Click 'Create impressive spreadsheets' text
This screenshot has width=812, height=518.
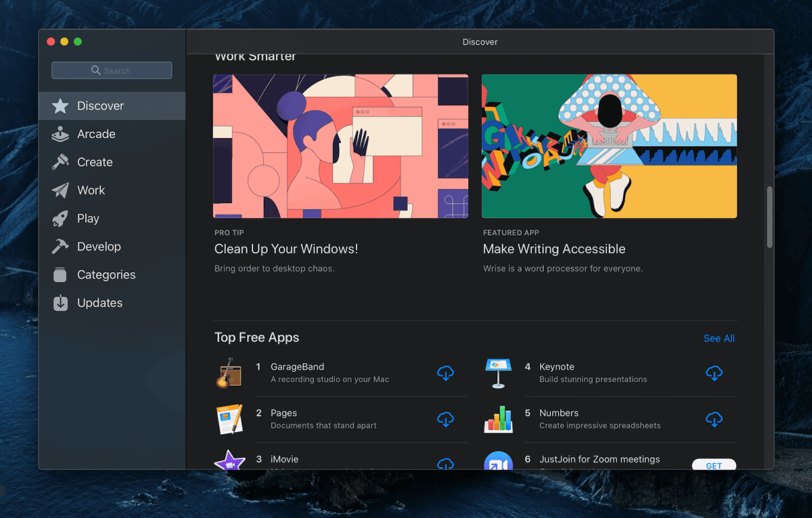(x=600, y=425)
